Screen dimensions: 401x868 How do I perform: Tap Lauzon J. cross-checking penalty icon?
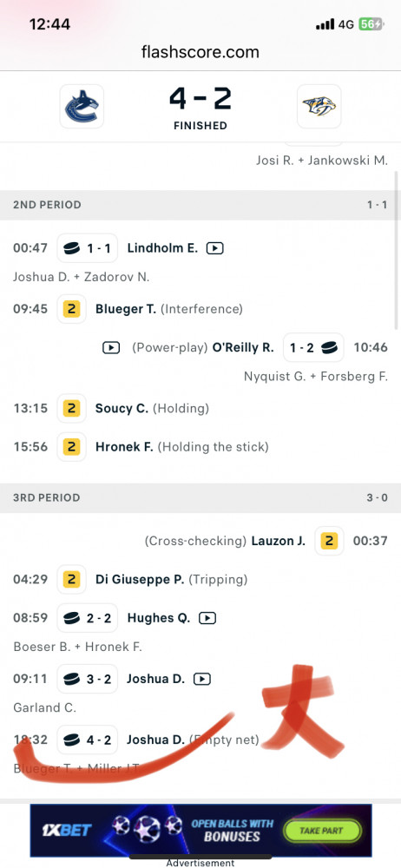(x=329, y=540)
